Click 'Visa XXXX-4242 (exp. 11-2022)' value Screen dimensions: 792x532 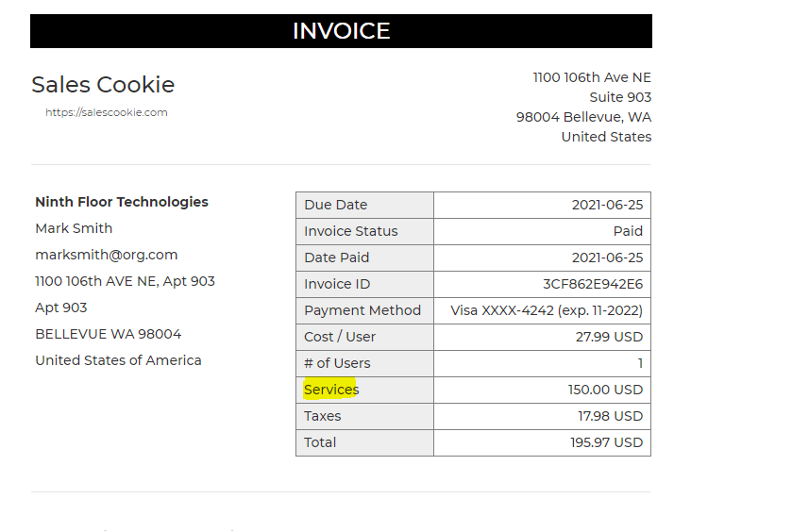pos(547,310)
